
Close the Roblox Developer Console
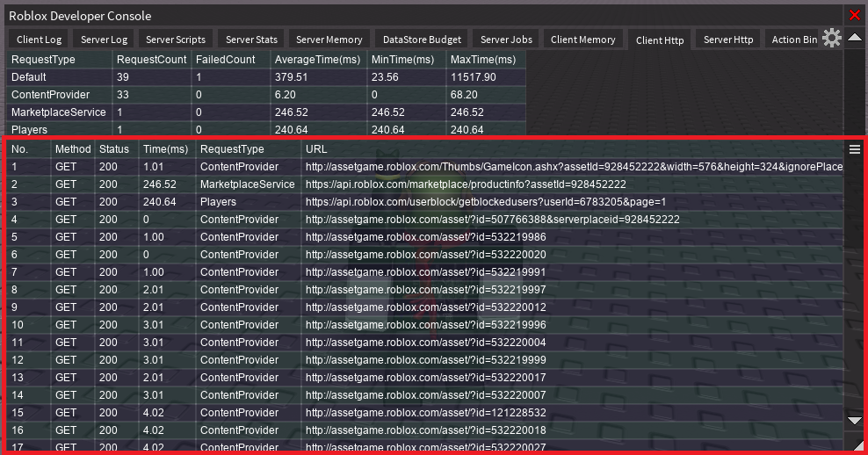click(x=855, y=15)
